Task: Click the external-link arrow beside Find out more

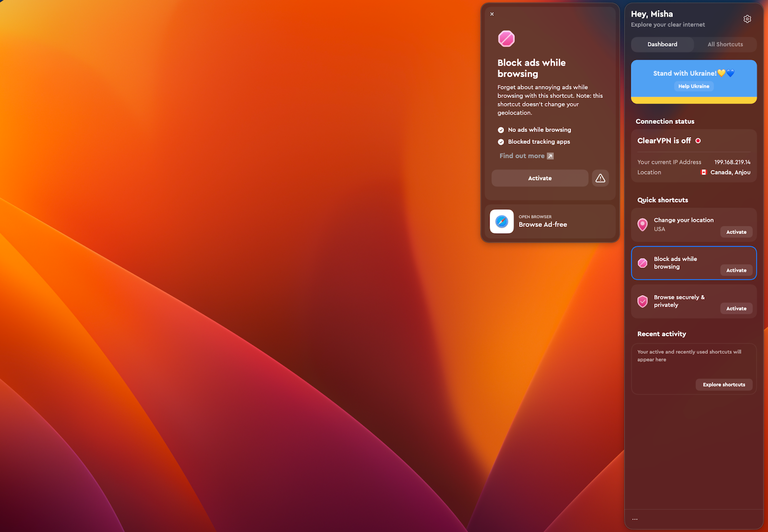Action: coord(550,156)
